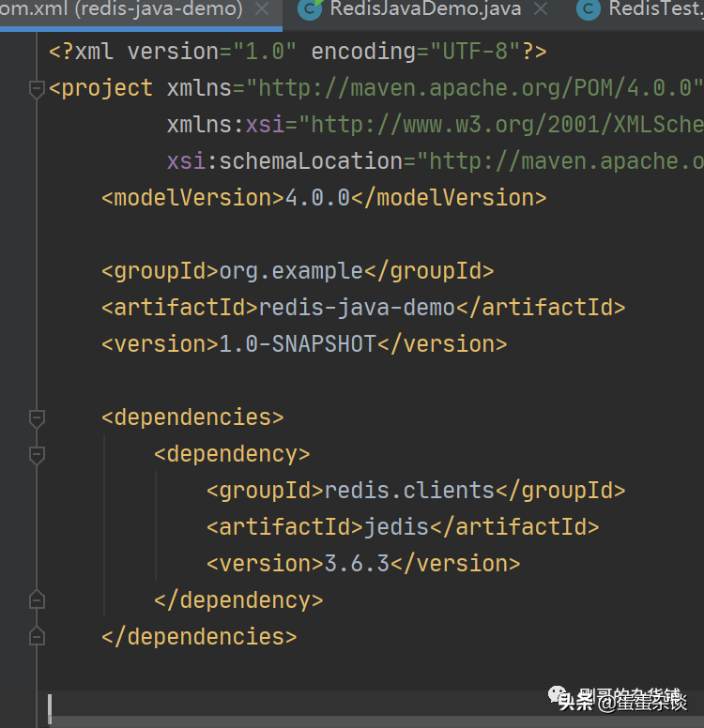This screenshot has height=728, width=704.
Task: Close the RedisJavaDemo.java tab
Action: (541, 8)
